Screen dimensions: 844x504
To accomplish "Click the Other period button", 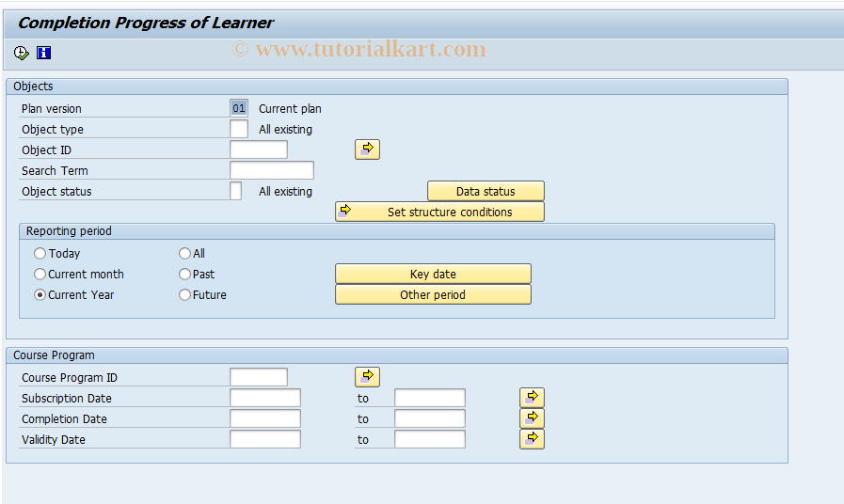I will (433, 294).
